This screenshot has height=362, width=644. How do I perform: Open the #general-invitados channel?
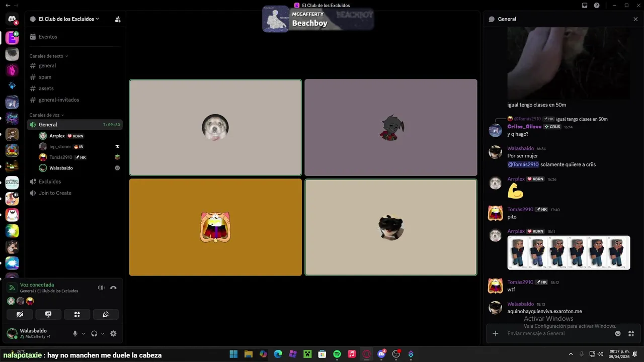[75, 100]
